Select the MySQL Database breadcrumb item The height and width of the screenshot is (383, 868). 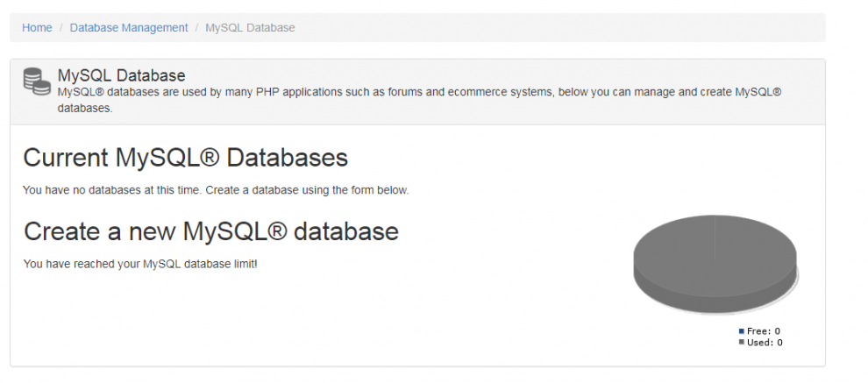(250, 28)
